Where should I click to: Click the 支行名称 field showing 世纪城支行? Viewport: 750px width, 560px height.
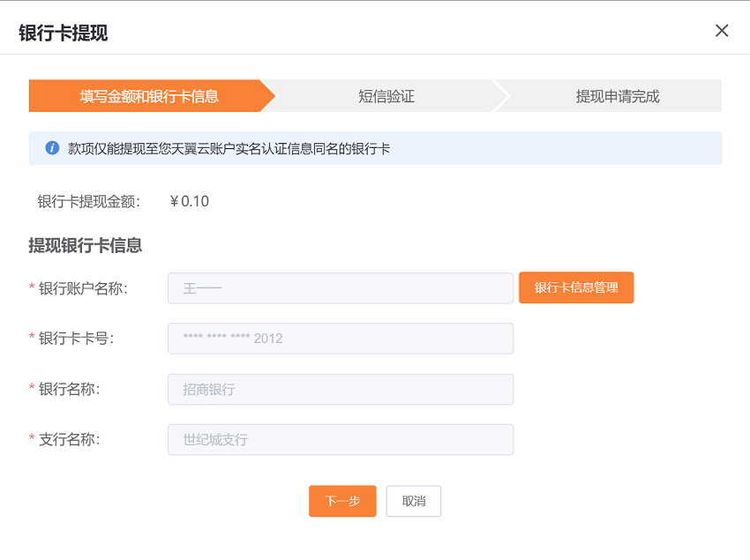341,439
